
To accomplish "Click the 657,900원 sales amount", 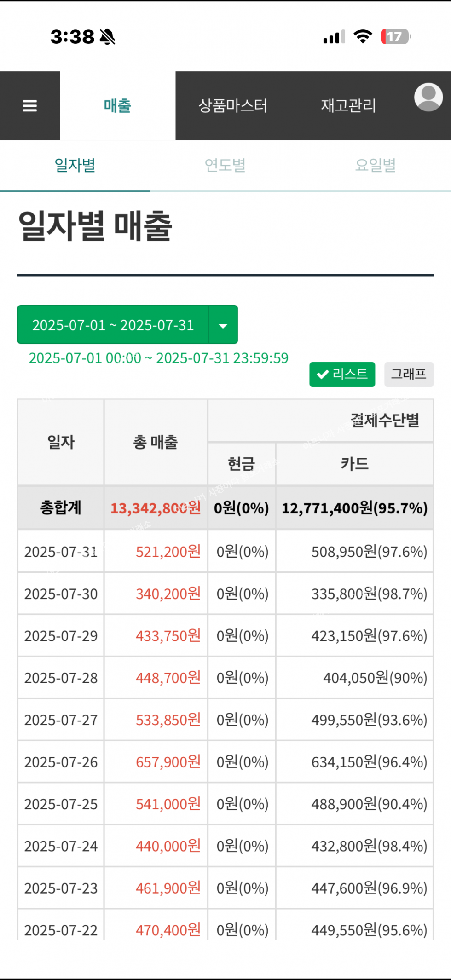I will (x=168, y=762).
